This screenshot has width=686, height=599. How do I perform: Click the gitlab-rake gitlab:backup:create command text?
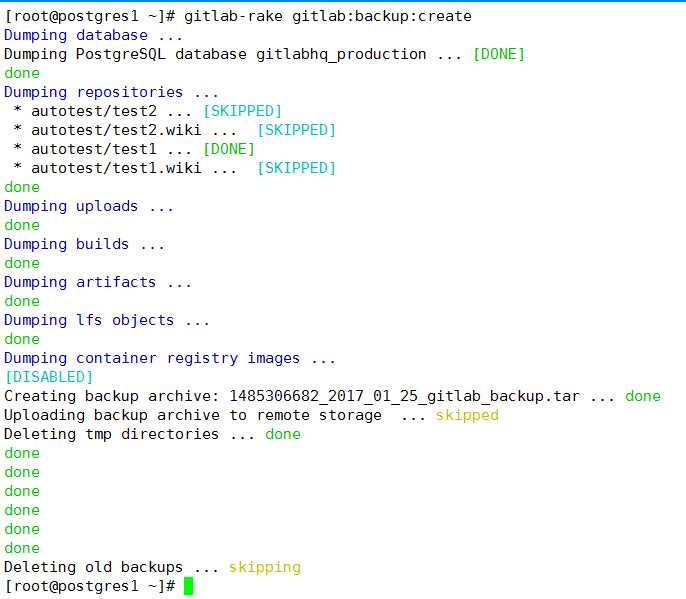[328, 17]
